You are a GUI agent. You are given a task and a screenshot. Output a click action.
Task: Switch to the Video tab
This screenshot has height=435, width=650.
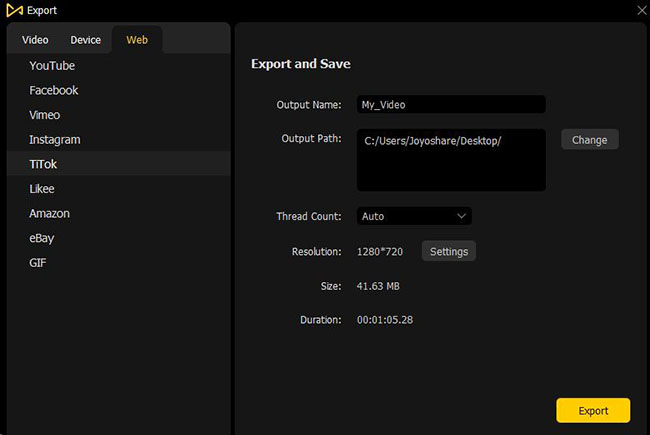35,40
